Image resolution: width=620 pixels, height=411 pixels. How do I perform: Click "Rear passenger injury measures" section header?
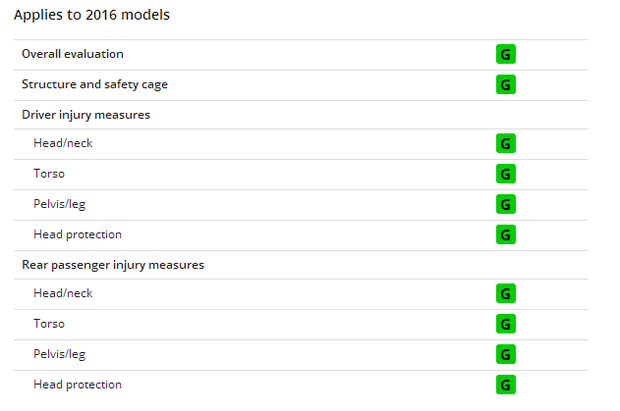[x=113, y=264]
